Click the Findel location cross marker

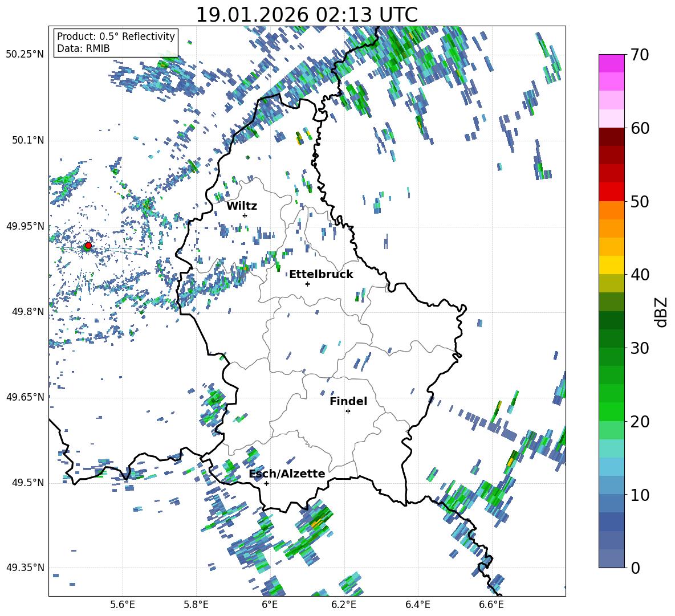tap(348, 411)
